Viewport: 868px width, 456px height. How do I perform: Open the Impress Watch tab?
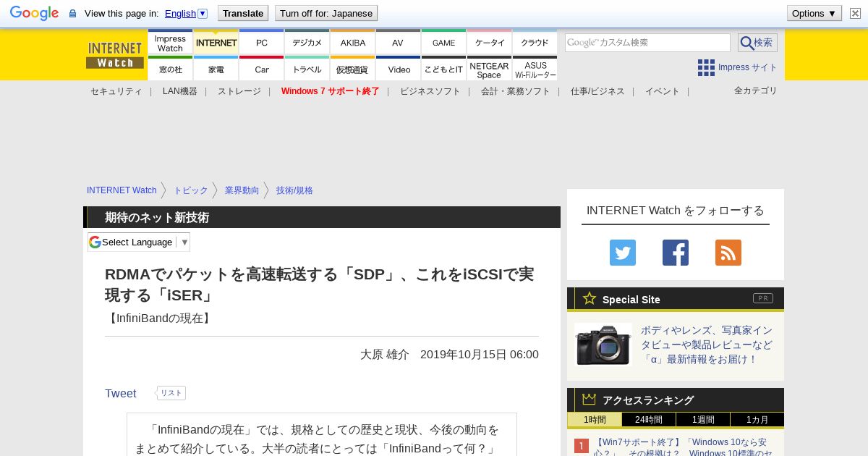[x=170, y=43]
